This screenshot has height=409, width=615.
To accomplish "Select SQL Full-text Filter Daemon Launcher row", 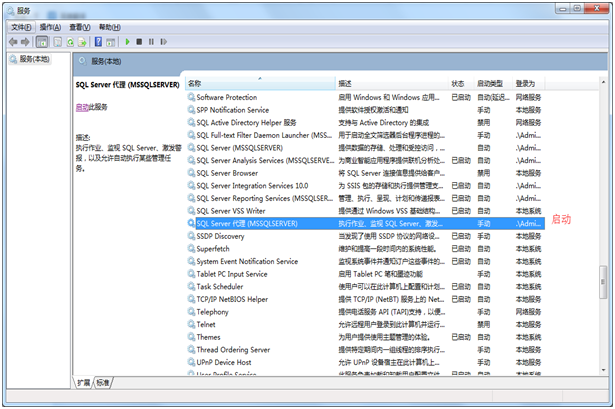I will (x=366, y=135).
